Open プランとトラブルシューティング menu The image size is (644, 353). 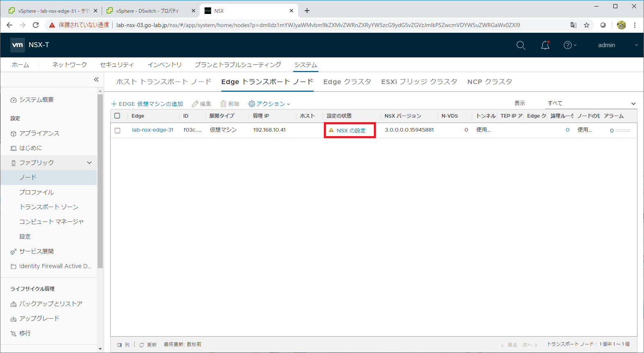pos(238,65)
